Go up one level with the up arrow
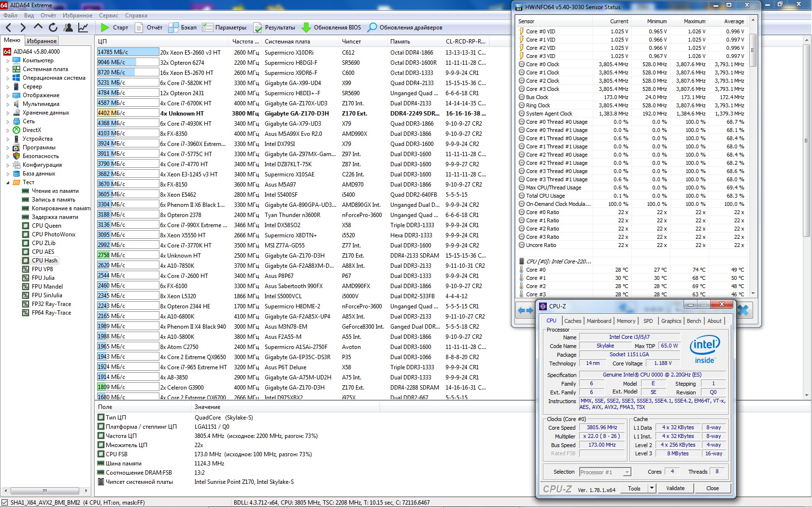The height and width of the screenshot is (508, 812). tap(38, 28)
